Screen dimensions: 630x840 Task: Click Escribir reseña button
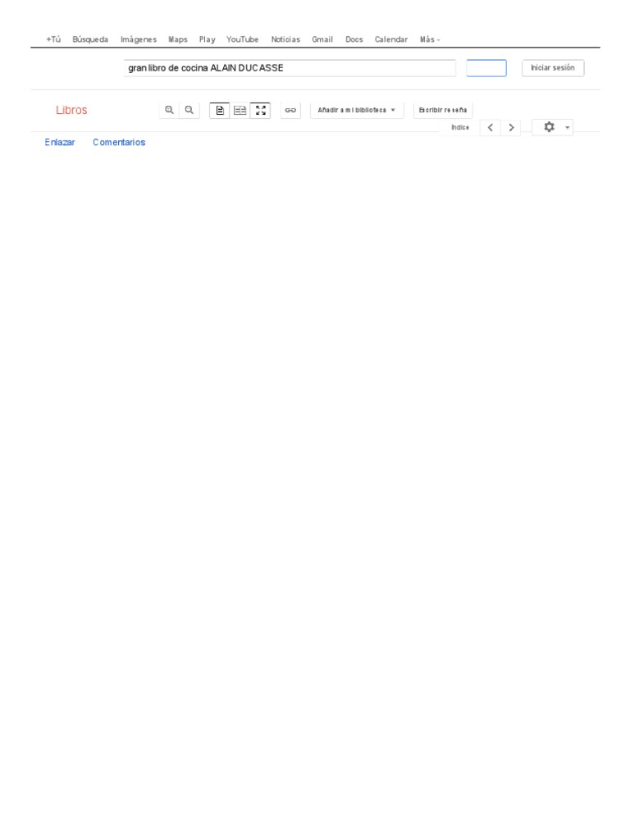tap(443, 111)
